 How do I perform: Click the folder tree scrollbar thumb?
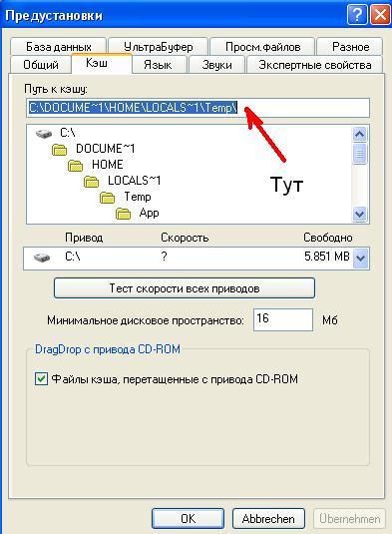(360, 154)
